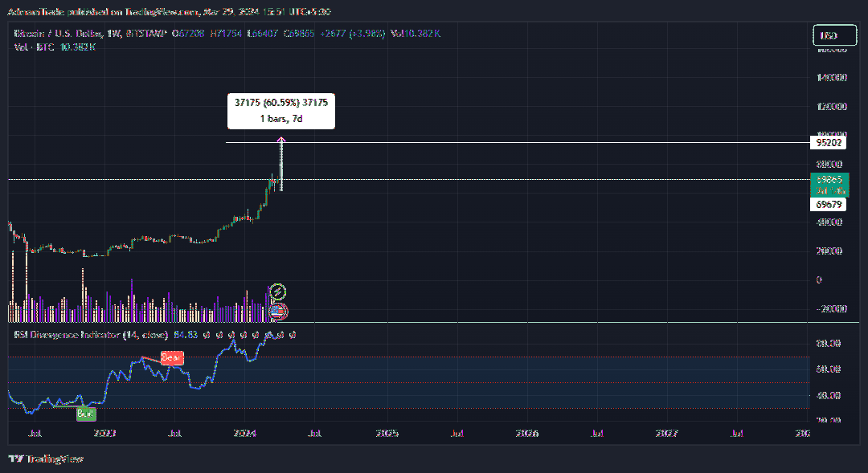Click the 2027 label on time axis

point(666,433)
